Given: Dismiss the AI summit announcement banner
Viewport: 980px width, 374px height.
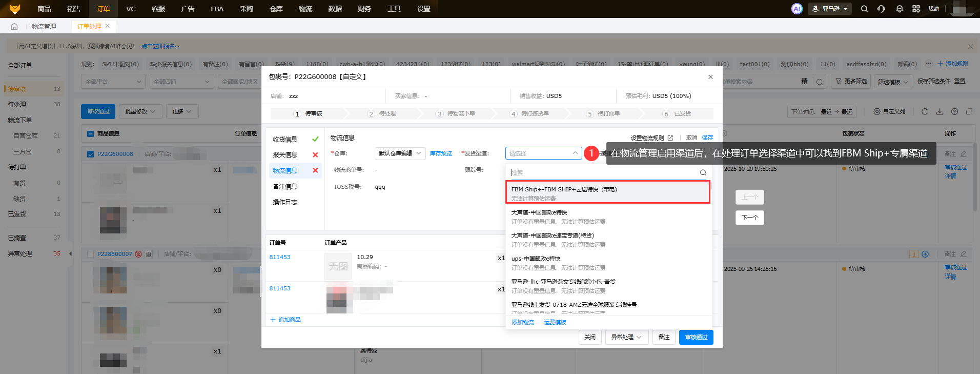Looking at the screenshot, I should click(x=970, y=46).
